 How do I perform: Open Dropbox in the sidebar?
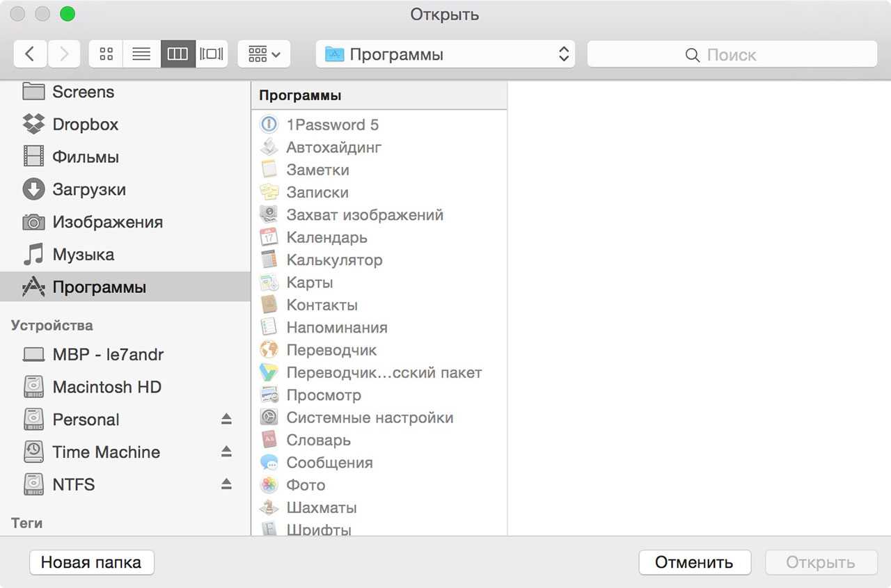click(85, 125)
